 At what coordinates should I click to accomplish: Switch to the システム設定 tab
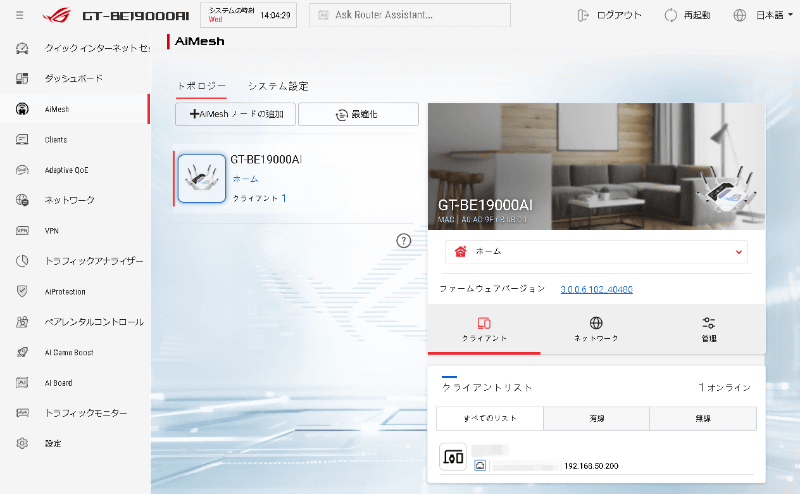(278, 86)
